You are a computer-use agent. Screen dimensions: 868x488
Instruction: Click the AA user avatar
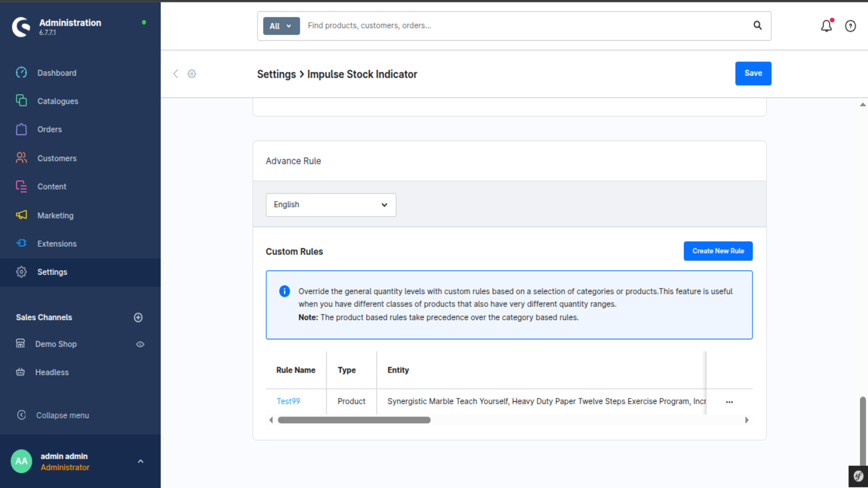(21, 461)
